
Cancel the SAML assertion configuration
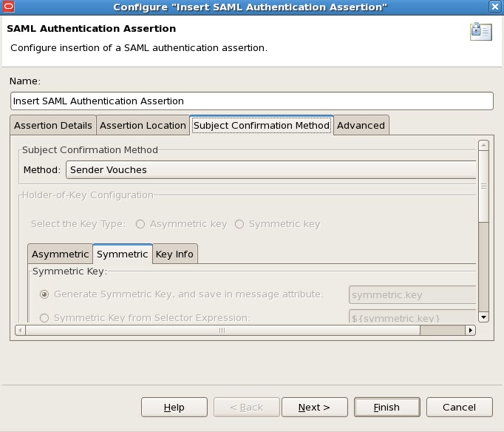point(460,408)
